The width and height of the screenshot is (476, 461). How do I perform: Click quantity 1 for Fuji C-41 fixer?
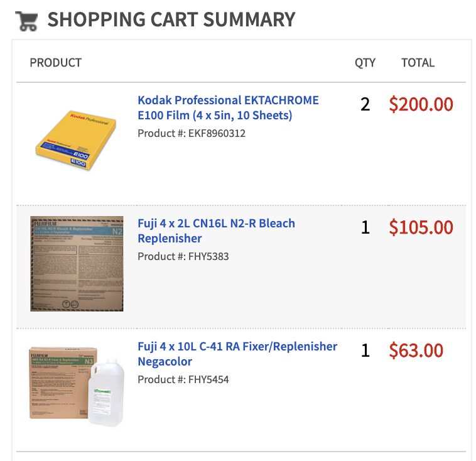tap(365, 350)
